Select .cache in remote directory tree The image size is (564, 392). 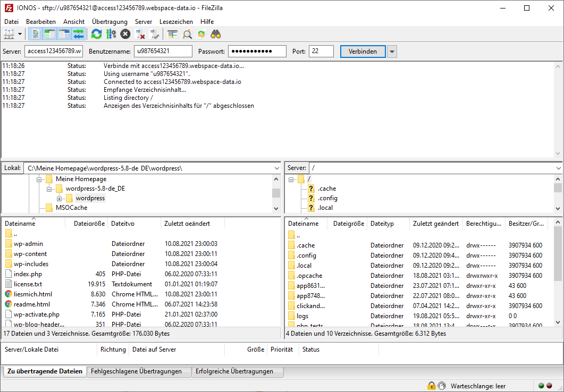[326, 189]
